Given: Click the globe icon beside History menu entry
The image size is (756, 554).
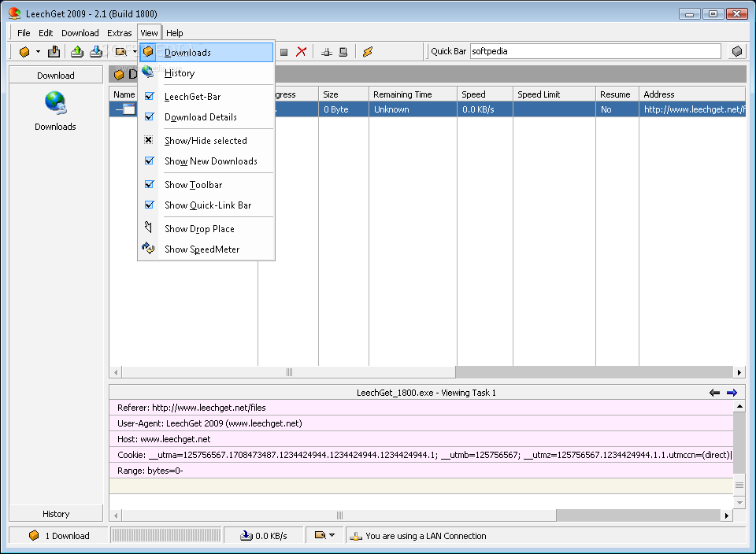Looking at the screenshot, I should [147, 72].
